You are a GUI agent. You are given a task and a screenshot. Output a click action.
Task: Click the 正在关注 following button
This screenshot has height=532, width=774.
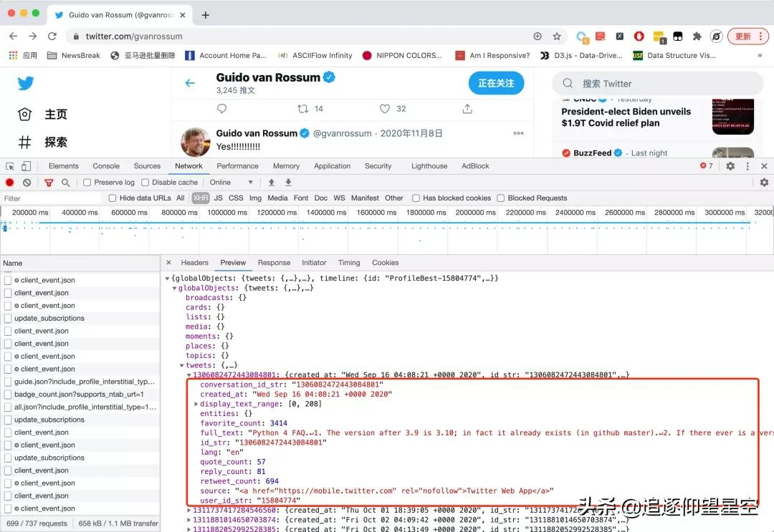point(496,83)
